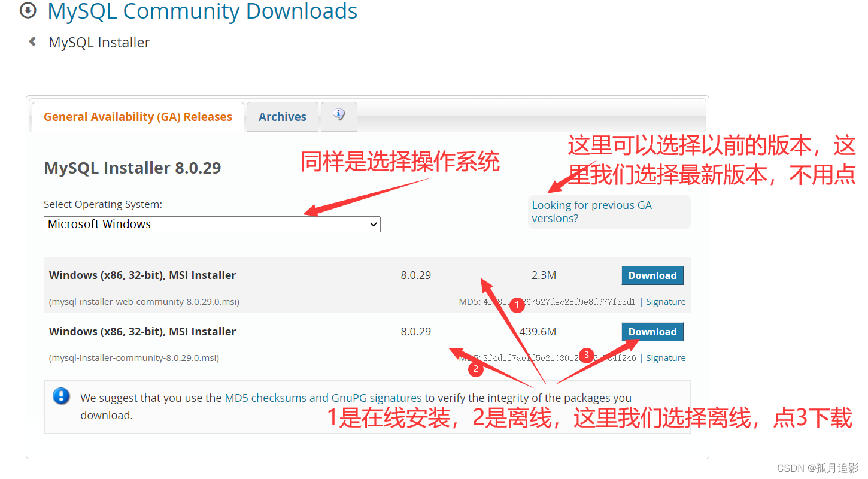
Task: Click the Select Operating System label
Action: coord(103,204)
